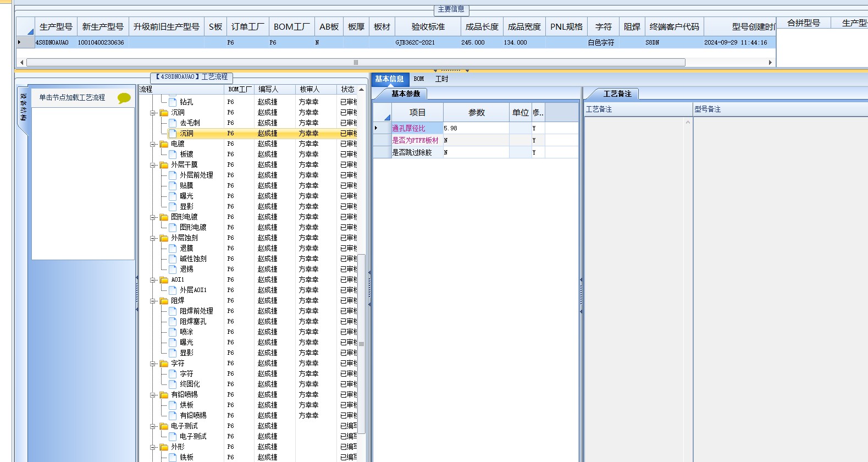Screen dimensions: 868x462
Task: Click the 通孔厚径比 parameter cell
Action: coord(417,128)
